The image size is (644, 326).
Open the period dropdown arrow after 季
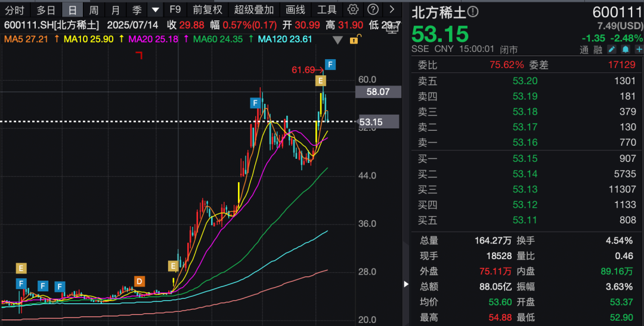[x=155, y=10]
